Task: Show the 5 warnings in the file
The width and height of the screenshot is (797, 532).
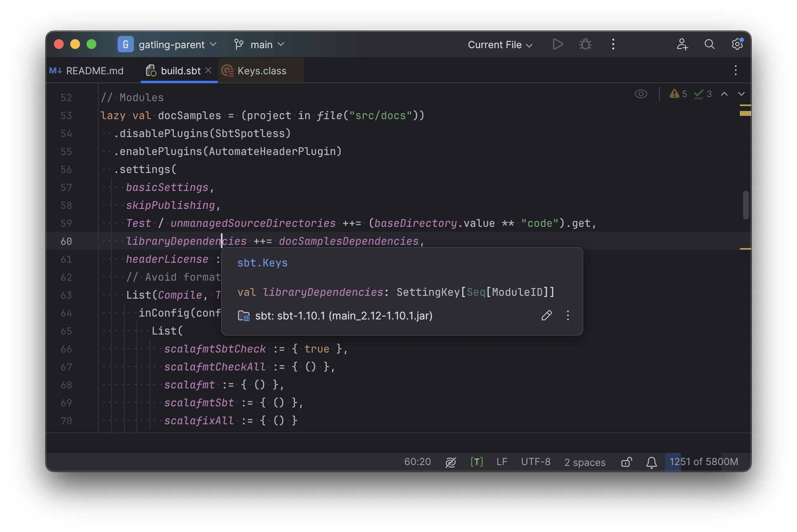Action: [x=677, y=93]
